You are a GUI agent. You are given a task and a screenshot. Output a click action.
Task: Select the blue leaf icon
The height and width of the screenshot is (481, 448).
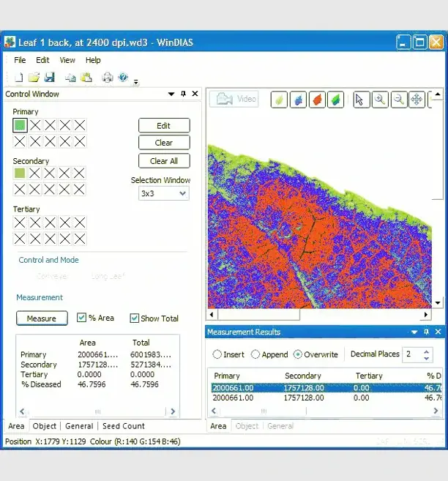click(298, 100)
